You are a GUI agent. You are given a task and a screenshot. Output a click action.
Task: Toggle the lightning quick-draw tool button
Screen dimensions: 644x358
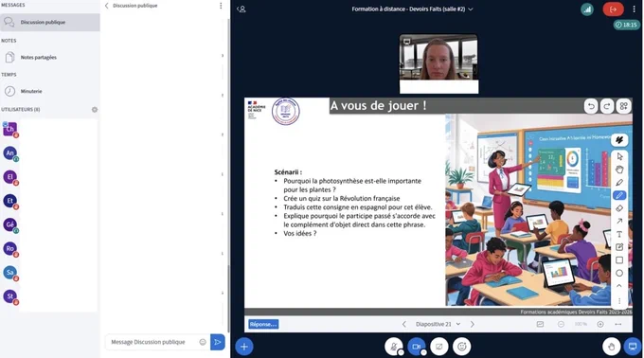619,140
